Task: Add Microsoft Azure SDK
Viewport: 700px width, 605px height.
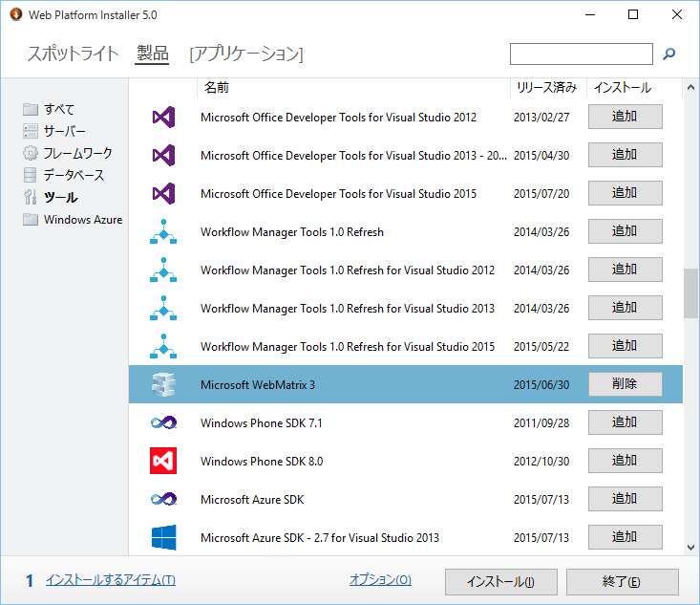Action: coord(625,499)
